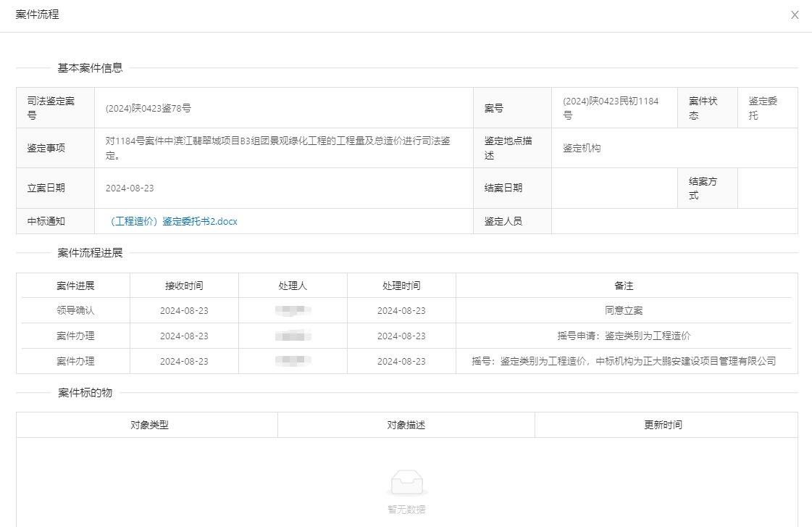Image resolution: width=812 pixels, height=527 pixels.
Task: Click the 案件进展 column header
Action: point(75,286)
